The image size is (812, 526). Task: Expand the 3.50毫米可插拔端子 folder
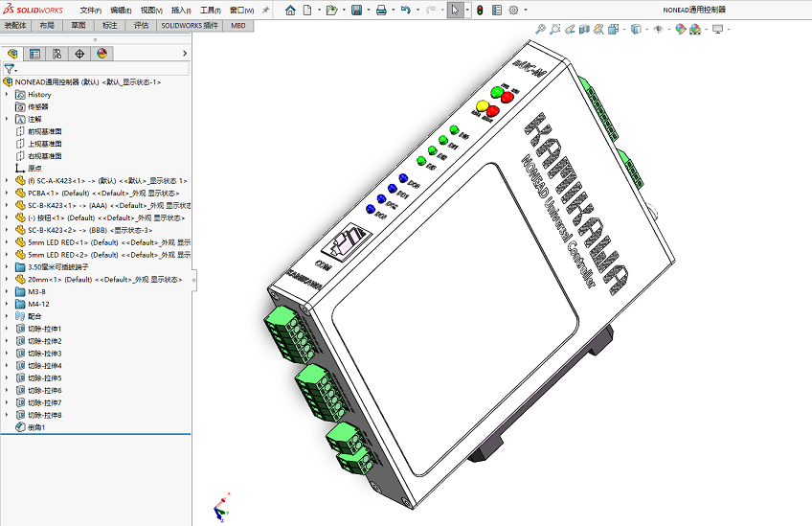[7, 267]
